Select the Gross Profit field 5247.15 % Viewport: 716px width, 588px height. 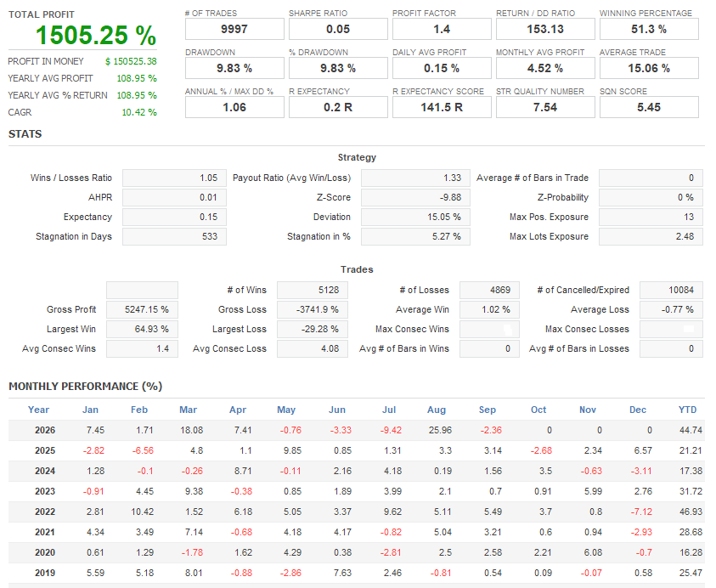click(142, 310)
